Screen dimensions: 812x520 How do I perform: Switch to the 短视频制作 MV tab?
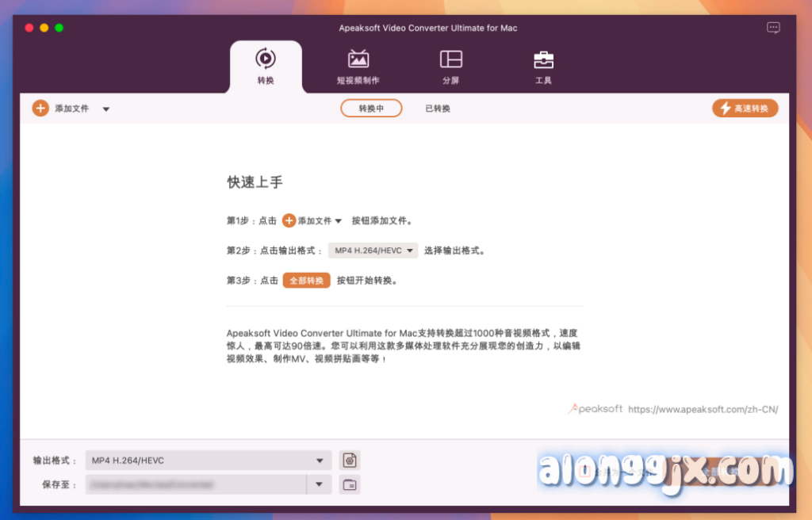coord(358,67)
